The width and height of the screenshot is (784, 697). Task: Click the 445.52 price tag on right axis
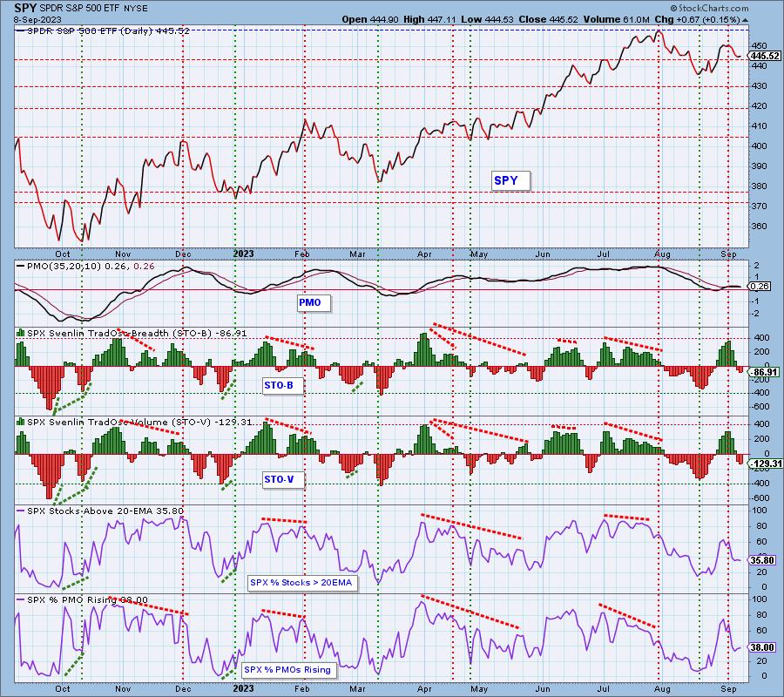tap(765, 56)
